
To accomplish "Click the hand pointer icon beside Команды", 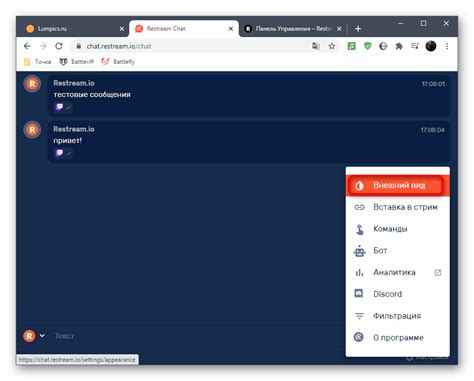I will 359,229.
